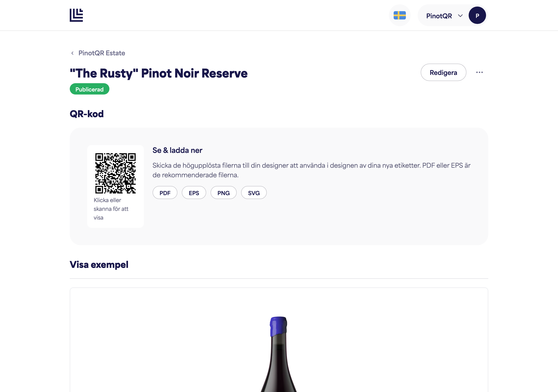Click the green Publicerad status badge
This screenshot has width=558, height=392.
coord(89,89)
